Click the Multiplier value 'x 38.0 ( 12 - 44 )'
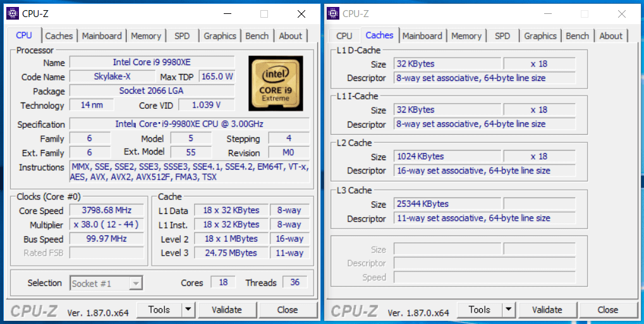 click(x=106, y=225)
